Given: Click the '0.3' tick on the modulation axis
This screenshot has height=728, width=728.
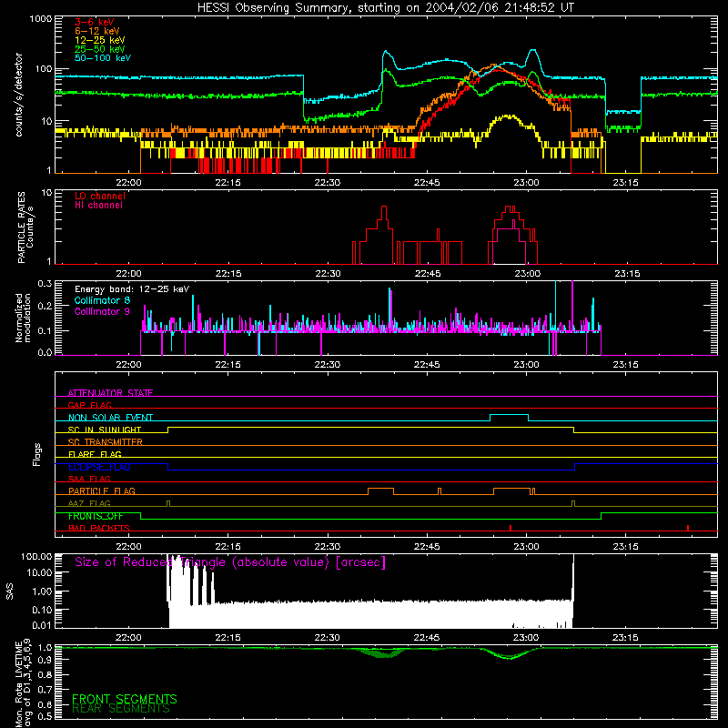Looking at the screenshot, I should (x=45, y=283).
